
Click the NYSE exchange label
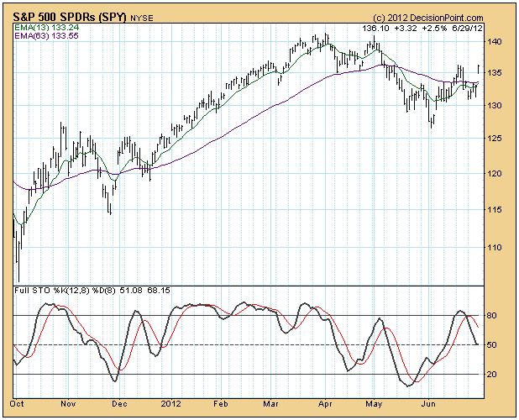click(x=142, y=18)
